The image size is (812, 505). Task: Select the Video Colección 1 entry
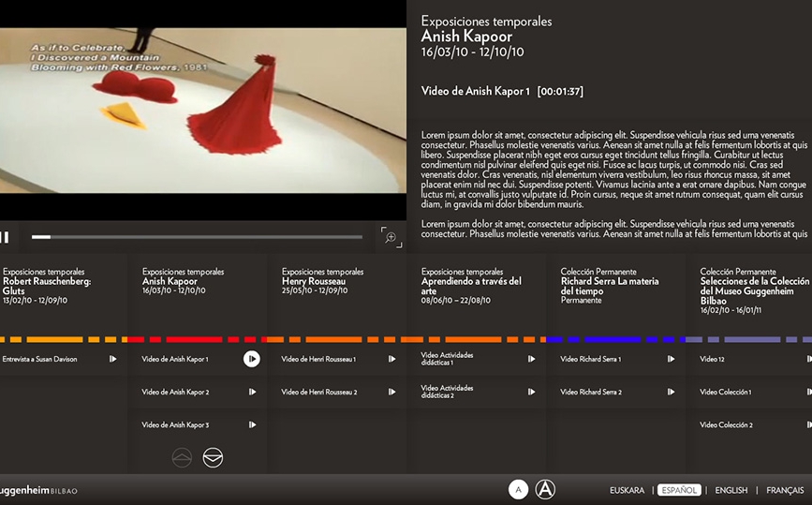point(726,392)
